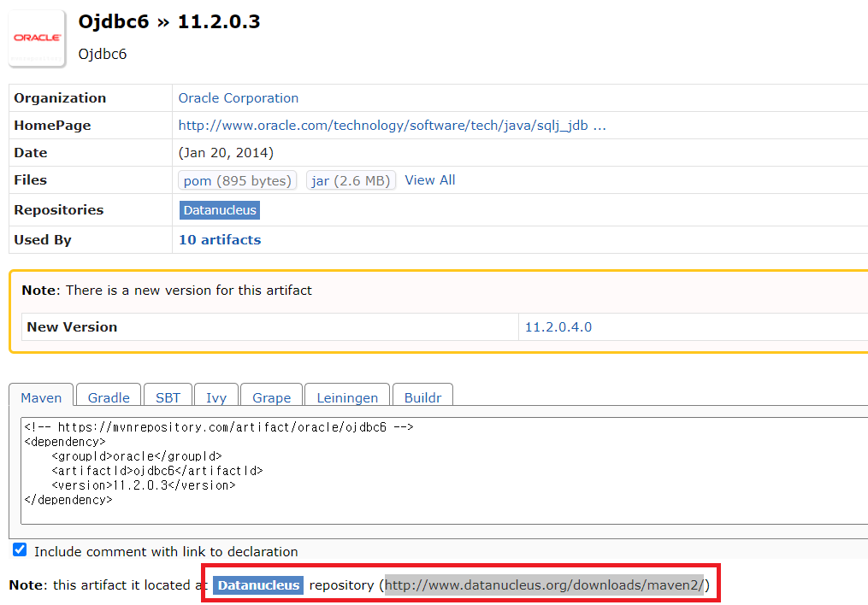Click the Ojdbc6 » 11.2.0.3 heading
This screenshot has height=605, width=868.
coord(168,21)
